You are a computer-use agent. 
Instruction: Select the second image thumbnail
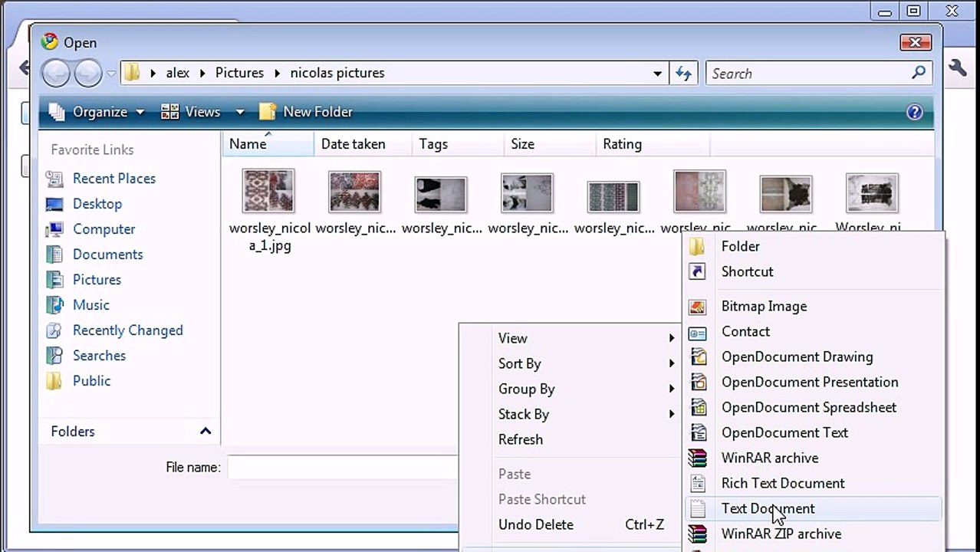click(354, 191)
